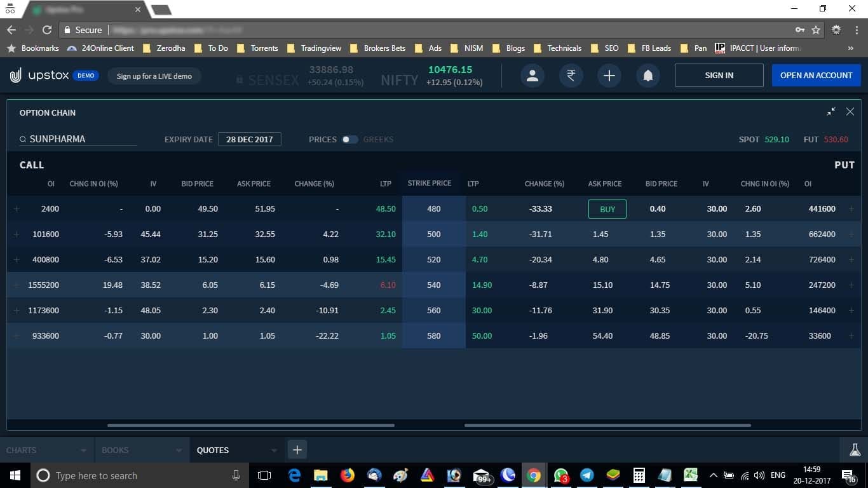Click the FUT 530.60 value
This screenshot has width=868, height=488.
pos(836,139)
